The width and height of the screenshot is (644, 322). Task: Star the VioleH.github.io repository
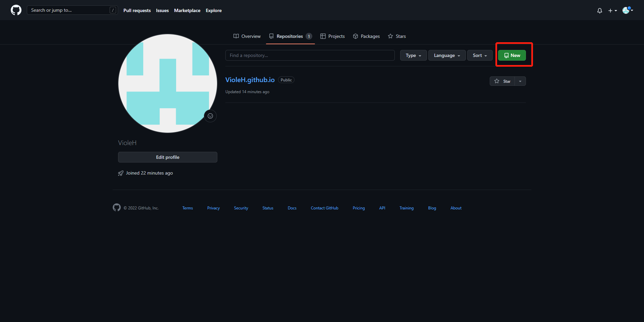(x=502, y=81)
